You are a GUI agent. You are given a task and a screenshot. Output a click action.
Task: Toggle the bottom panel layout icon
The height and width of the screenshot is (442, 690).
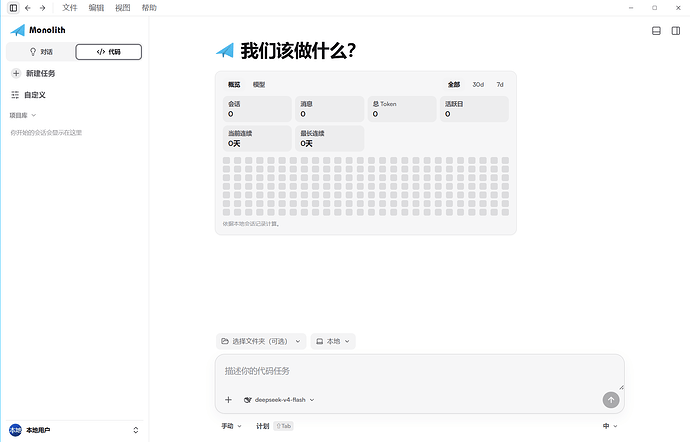click(656, 31)
